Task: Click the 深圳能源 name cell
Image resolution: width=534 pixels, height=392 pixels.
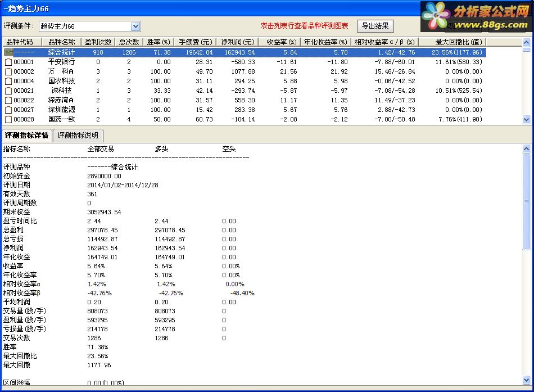Action: tap(61, 110)
